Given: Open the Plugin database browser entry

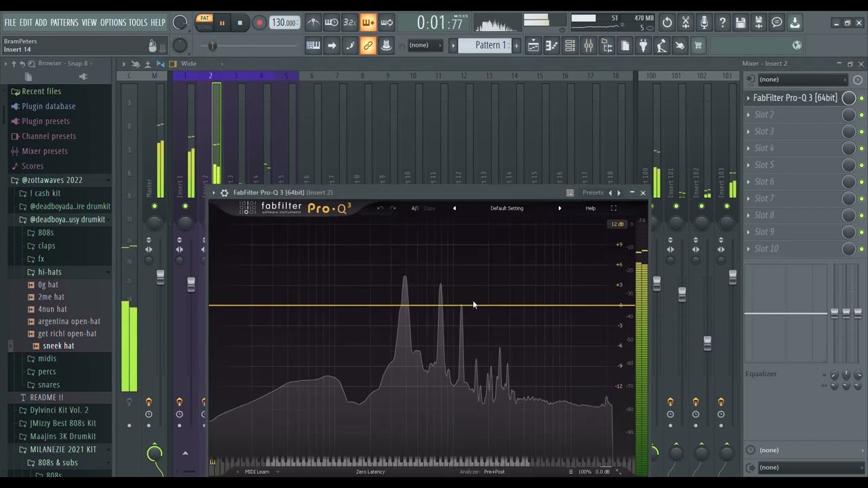Looking at the screenshot, I should [48, 106].
